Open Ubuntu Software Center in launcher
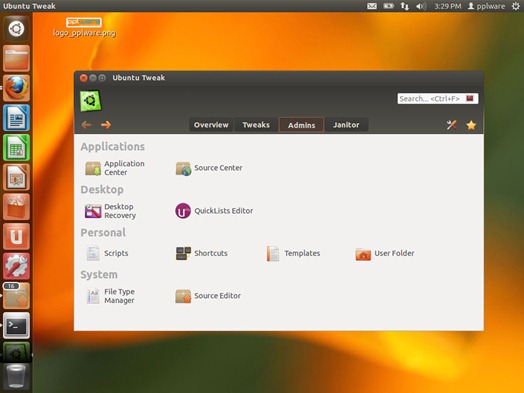Image resolution: width=524 pixels, height=393 pixels. coord(16,207)
